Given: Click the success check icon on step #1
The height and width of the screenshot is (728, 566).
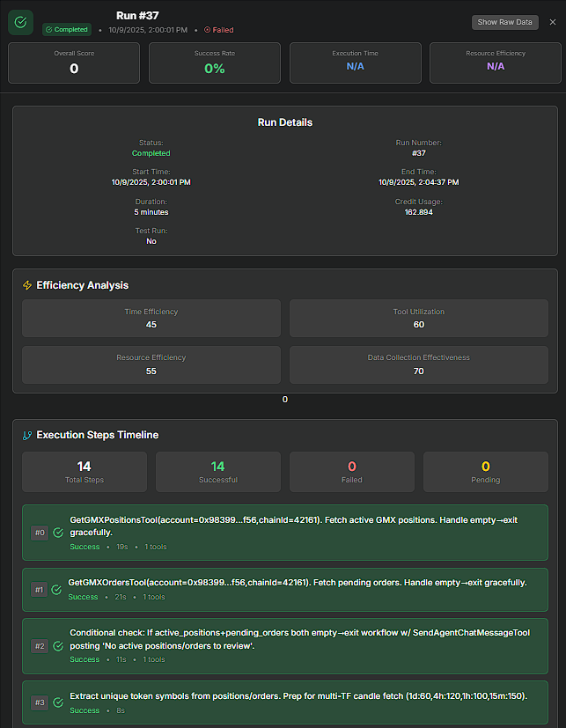Looking at the screenshot, I should 56,589.
